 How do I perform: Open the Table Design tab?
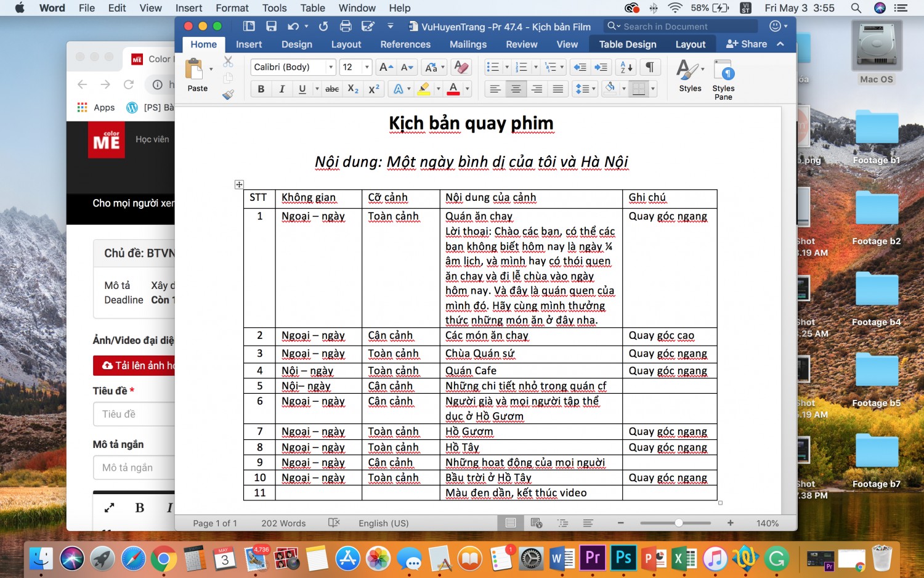point(628,44)
